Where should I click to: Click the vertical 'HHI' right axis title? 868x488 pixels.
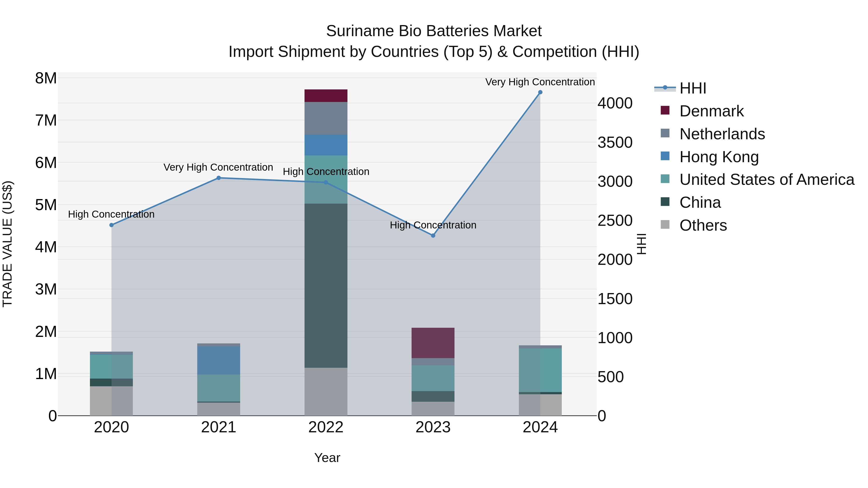(x=642, y=244)
